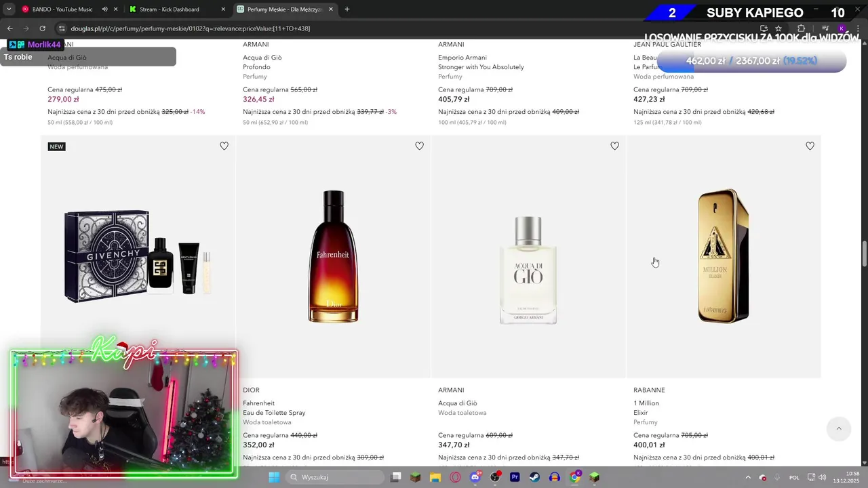Open the tab search chevron in the tab strip
Screen dimensions: 868x488
coord(9,9)
